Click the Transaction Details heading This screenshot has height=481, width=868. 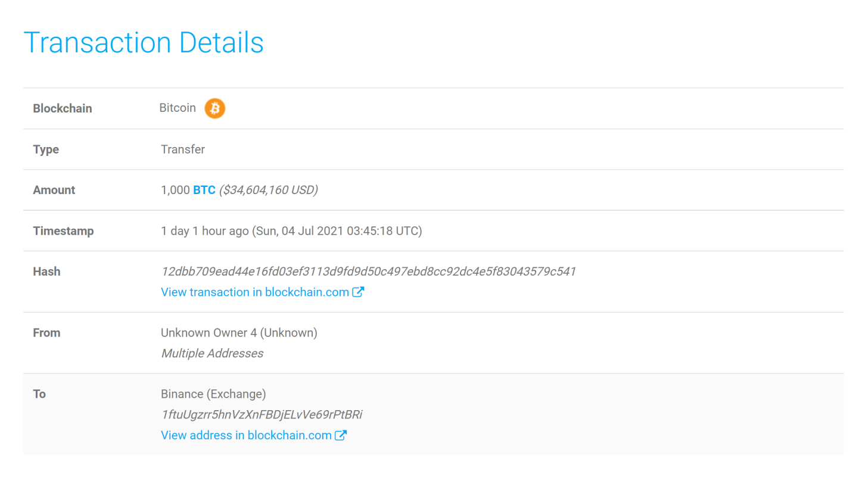[144, 43]
